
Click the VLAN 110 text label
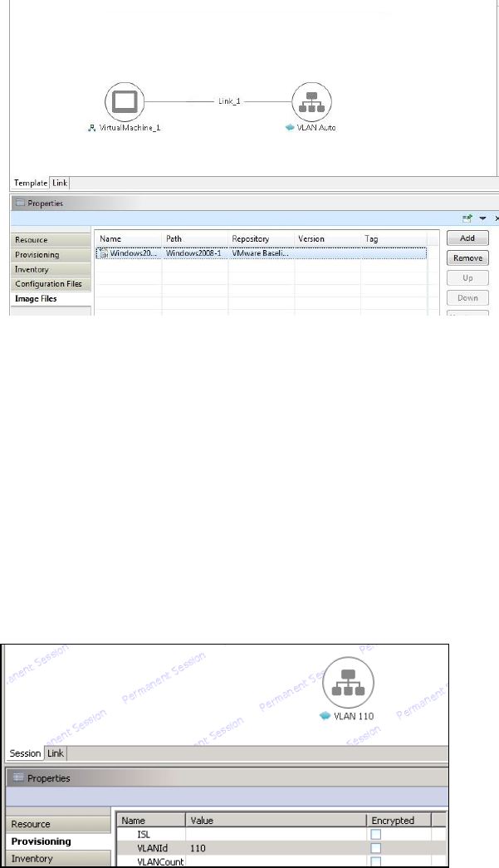click(x=354, y=716)
